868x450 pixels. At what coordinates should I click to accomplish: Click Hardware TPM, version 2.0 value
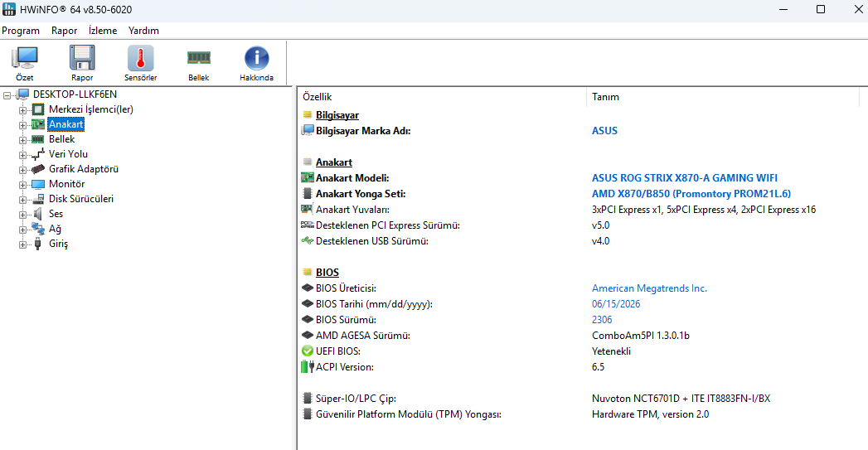point(651,414)
